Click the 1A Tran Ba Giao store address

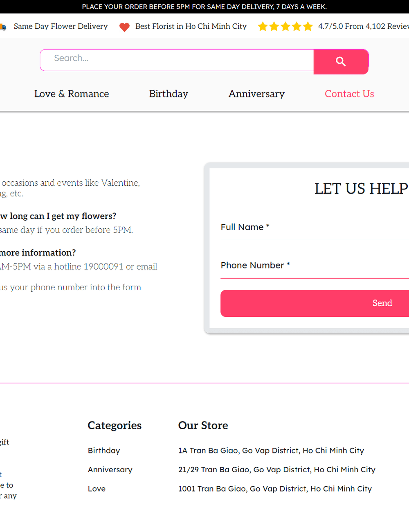click(x=271, y=451)
